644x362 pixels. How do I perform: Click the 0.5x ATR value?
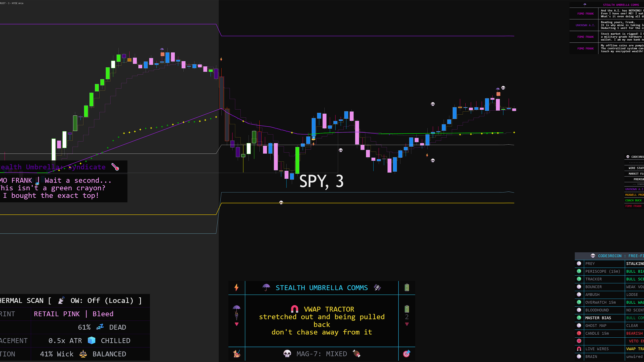coord(65,341)
